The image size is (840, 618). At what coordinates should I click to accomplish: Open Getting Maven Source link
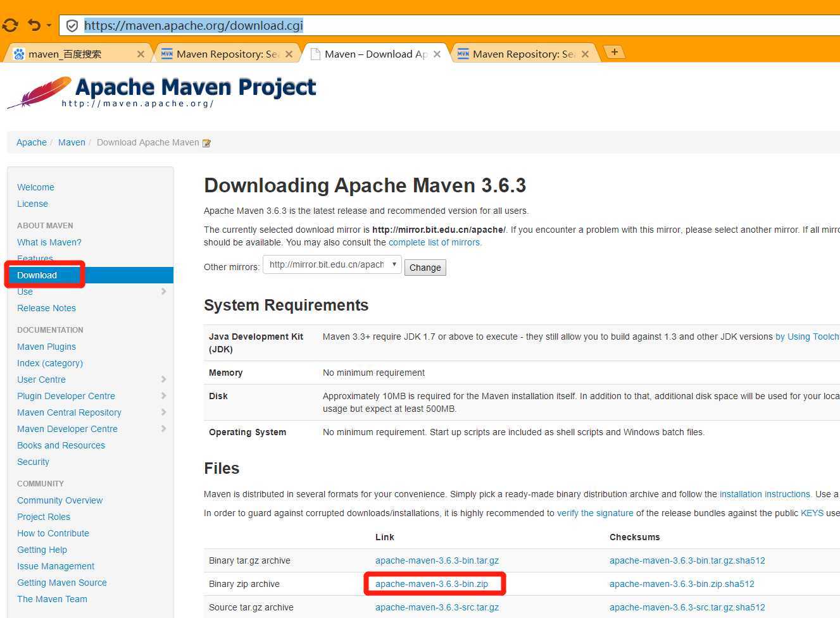[62, 583]
